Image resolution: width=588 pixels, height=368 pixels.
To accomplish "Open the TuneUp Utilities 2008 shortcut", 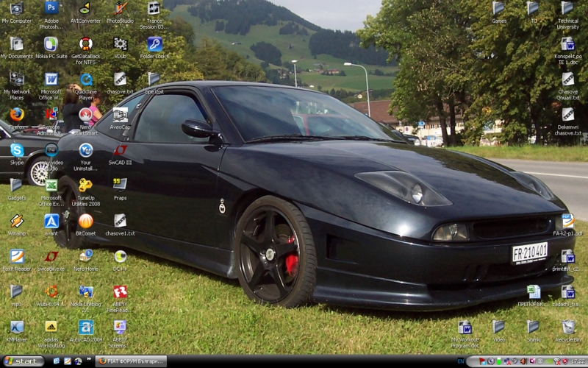I will 85,185.
